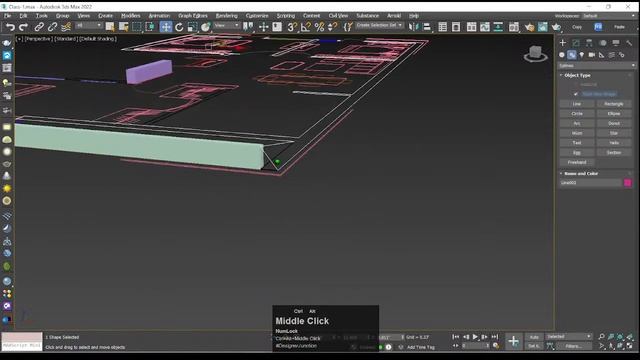Select the Select Object tool
The image size is (640, 360).
pyautogui.click(x=110, y=27)
